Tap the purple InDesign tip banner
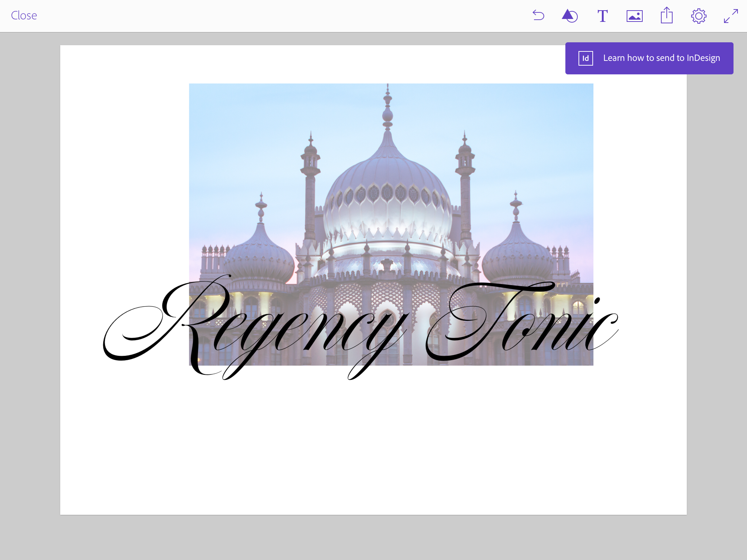The width and height of the screenshot is (747, 560). click(649, 58)
